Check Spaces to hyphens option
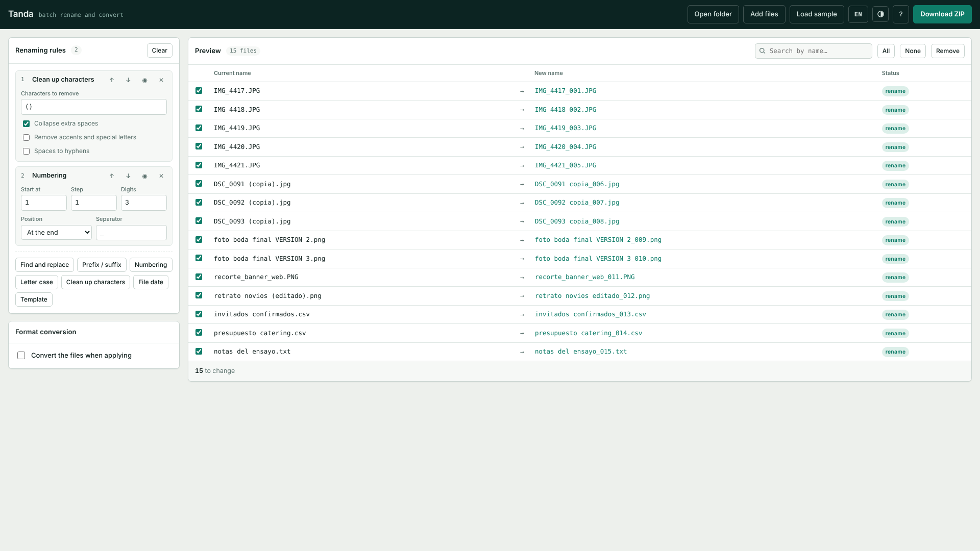 26,152
